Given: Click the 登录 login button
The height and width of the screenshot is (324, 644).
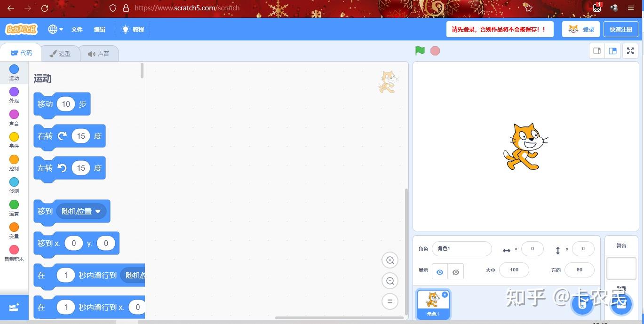Looking at the screenshot, I should [581, 29].
